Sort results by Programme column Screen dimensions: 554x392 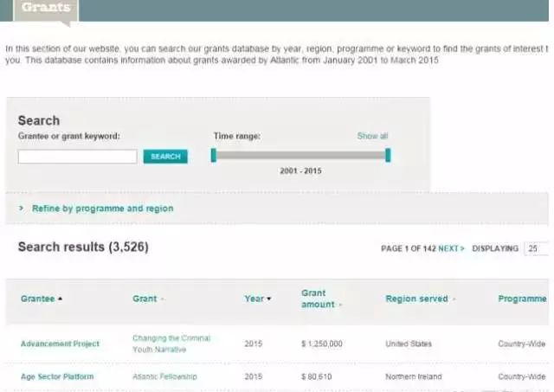(522, 299)
